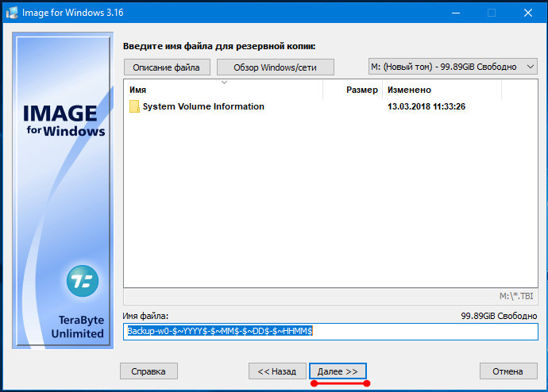Select the System Volume Information row text
This screenshot has width=548, height=392.
(x=203, y=106)
